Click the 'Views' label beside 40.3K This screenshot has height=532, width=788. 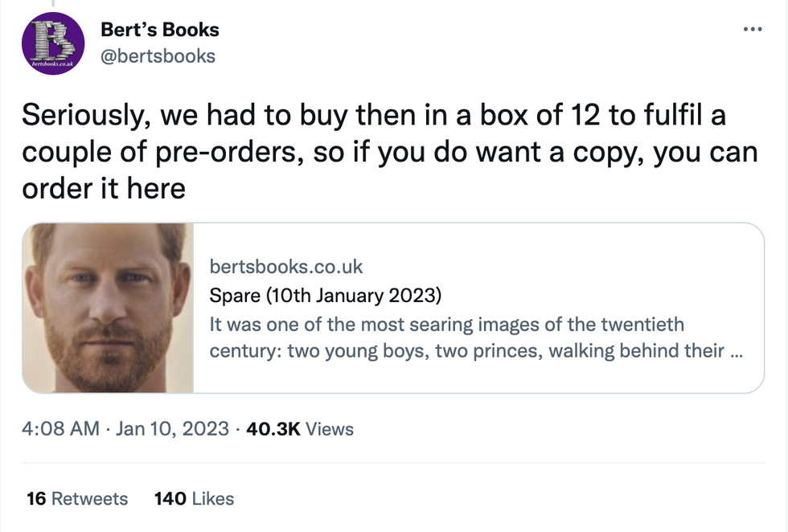click(x=330, y=429)
